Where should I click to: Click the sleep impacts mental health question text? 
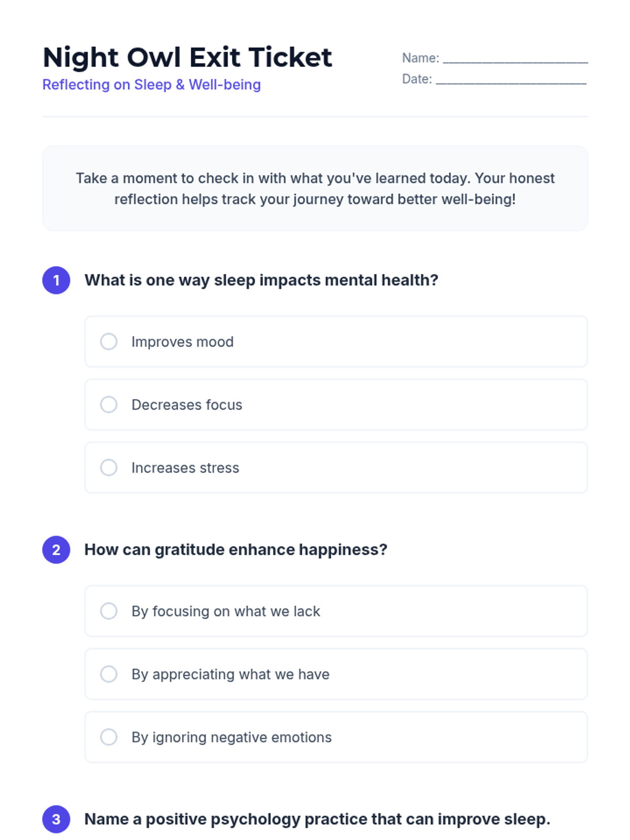(x=261, y=280)
